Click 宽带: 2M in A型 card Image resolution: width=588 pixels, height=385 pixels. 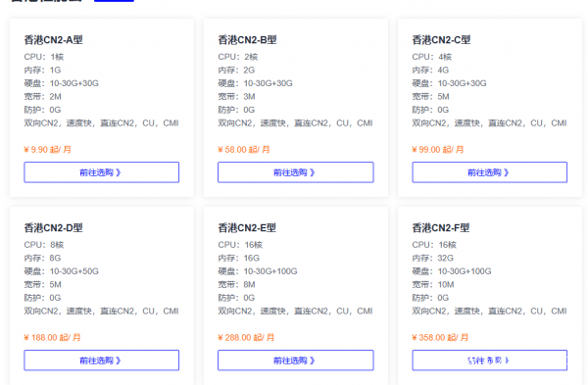(43, 97)
